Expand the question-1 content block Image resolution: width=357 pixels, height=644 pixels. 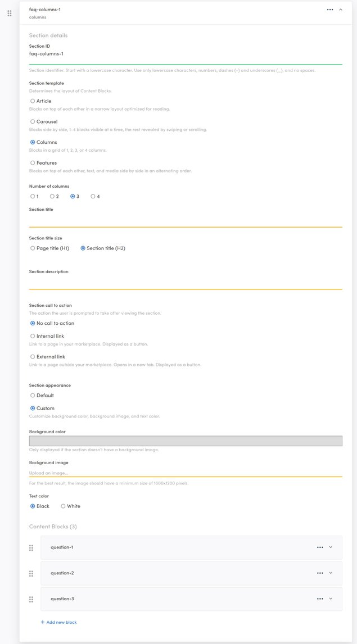[331, 547]
